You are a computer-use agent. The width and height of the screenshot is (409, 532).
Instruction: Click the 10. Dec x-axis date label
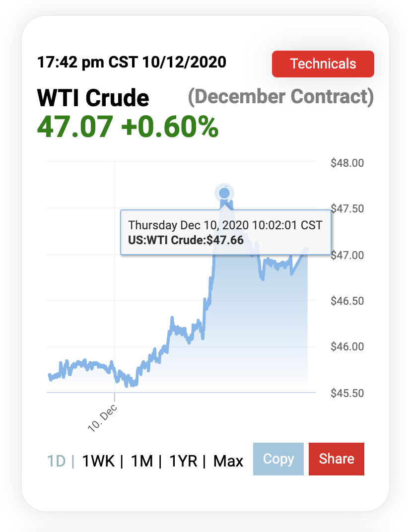coord(103,417)
